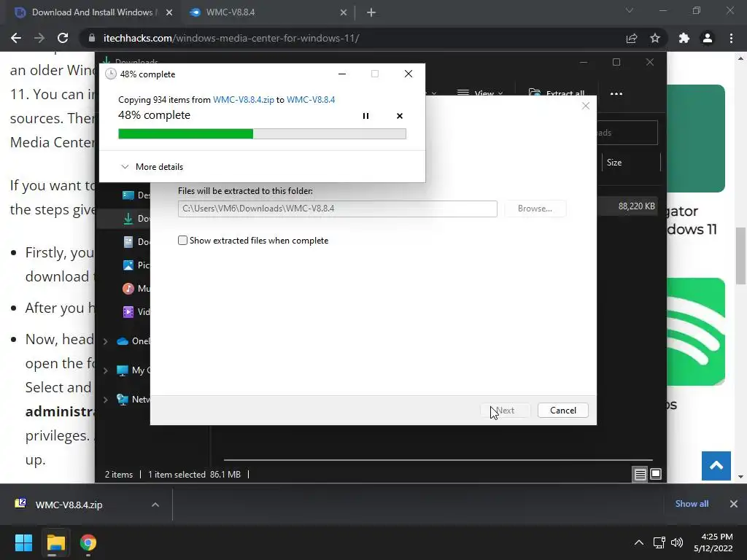Screen dimensions: 747x560
Task: Select Downloads in the Explorer sidebar
Action: click(x=136, y=219)
